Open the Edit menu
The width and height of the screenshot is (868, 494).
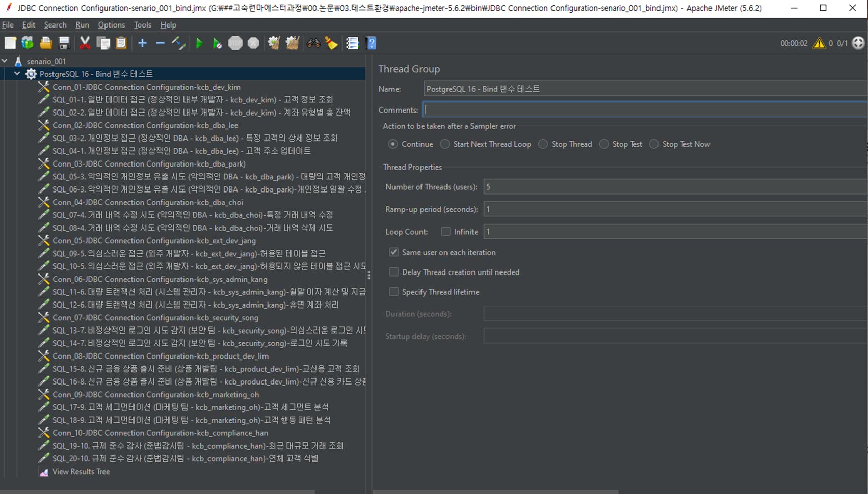(29, 25)
